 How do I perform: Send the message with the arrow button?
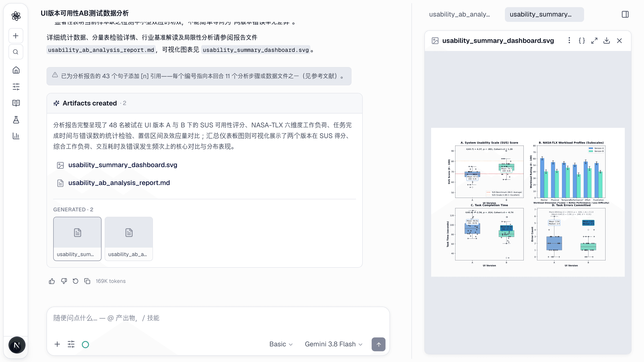pos(379,344)
